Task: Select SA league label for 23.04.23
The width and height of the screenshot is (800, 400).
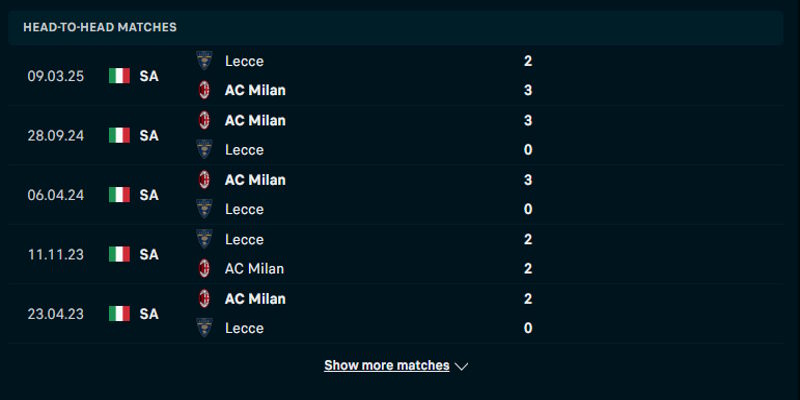Action: coord(149,314)
